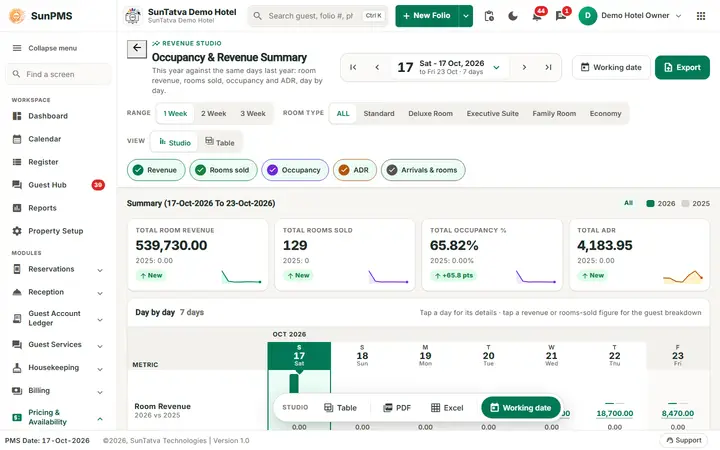Open the Dashboard screen

pyautogui.click(x=48, y=116)
